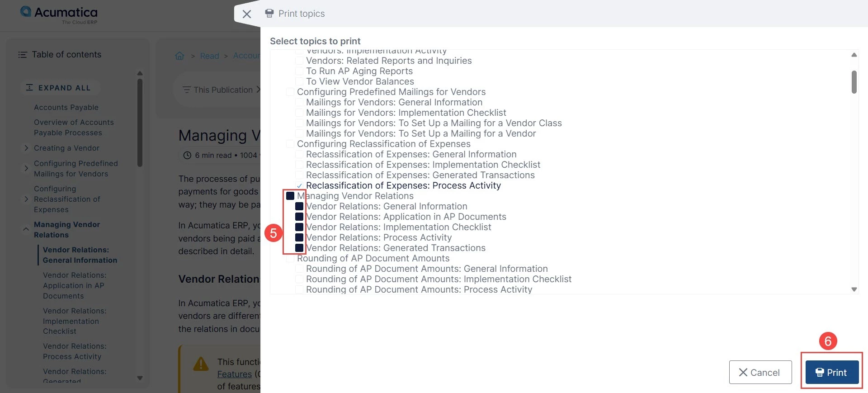The image size is (868, 393).
Task: Click the home breadcrumb icon
Action: [x=179, y=56]
